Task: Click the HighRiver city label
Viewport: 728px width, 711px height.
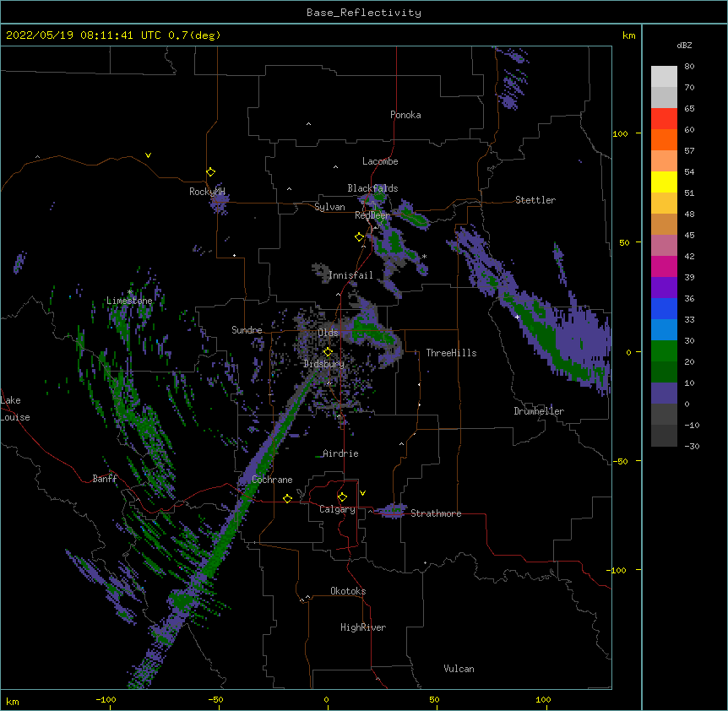Action: [363, 627]
